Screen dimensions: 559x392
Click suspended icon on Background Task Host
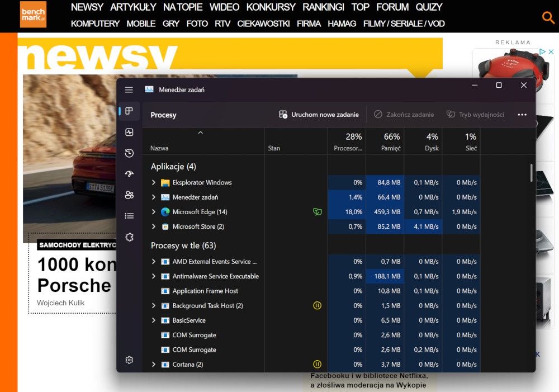pos(317,306)
